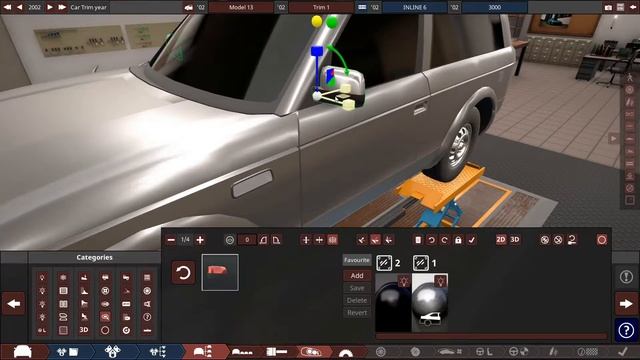Choose the chrome metallic material swatch

coord(430,302)
